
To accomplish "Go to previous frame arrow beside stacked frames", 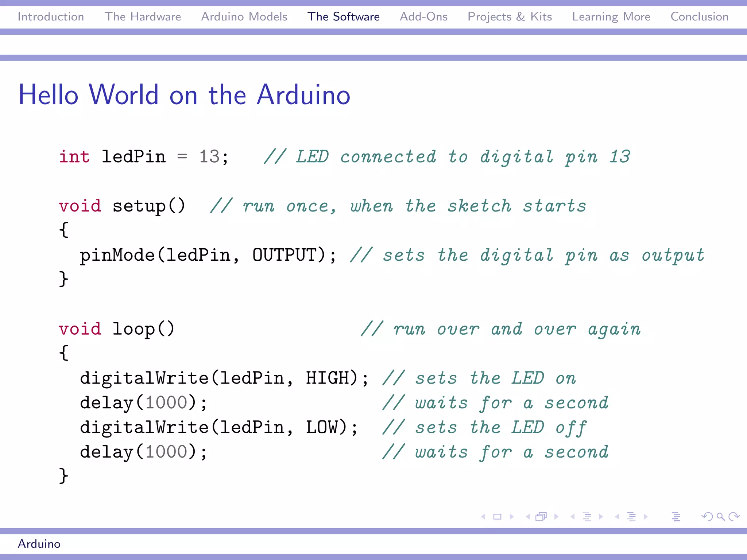I will click(528, 517).
